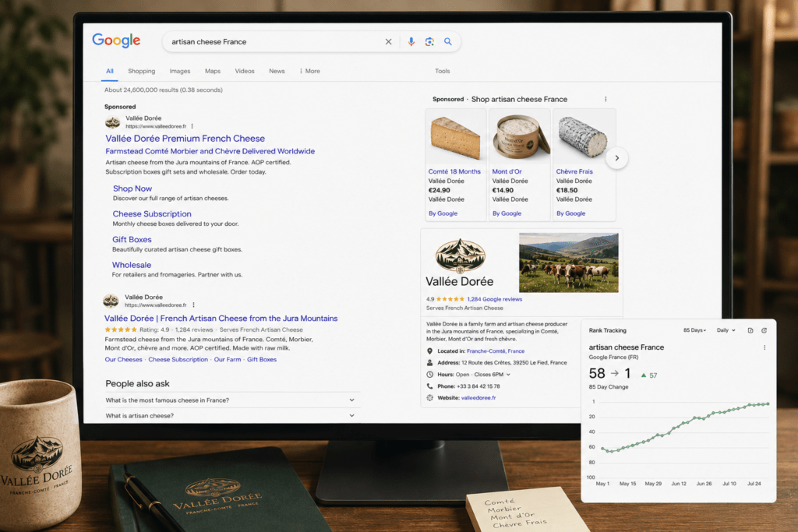Viewport: 798px width, 532px height.
Task: Expand the Hours dropdown arrow
Action: tap(508, 375)
